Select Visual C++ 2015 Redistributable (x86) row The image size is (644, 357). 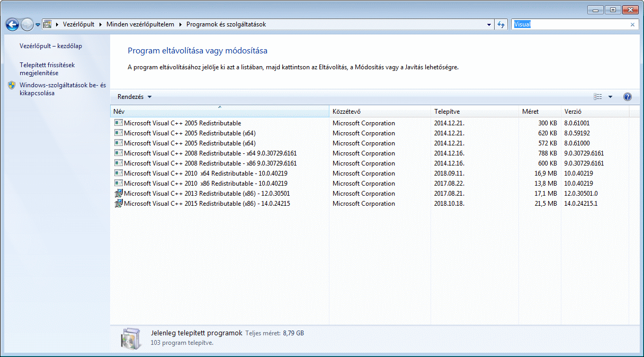(x=371, y=204)
